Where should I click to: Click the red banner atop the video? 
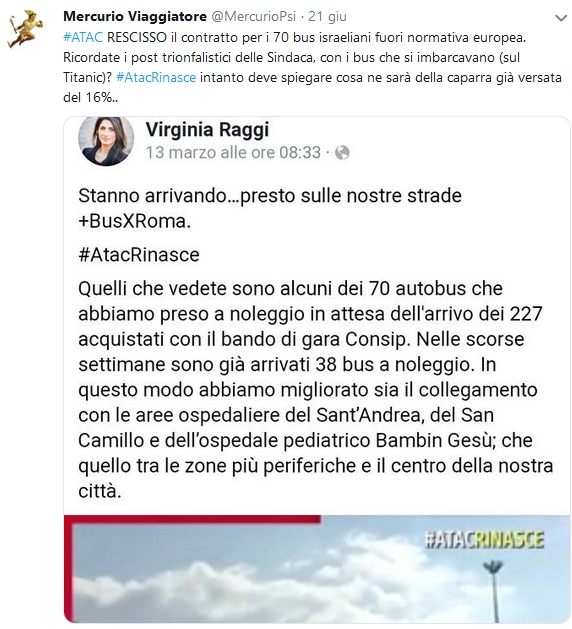[193, 519]
